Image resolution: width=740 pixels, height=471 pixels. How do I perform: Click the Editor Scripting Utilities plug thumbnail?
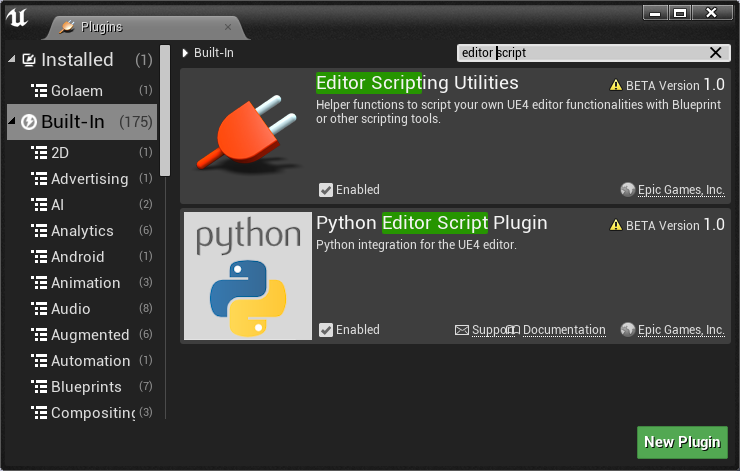tap(248, 135)
